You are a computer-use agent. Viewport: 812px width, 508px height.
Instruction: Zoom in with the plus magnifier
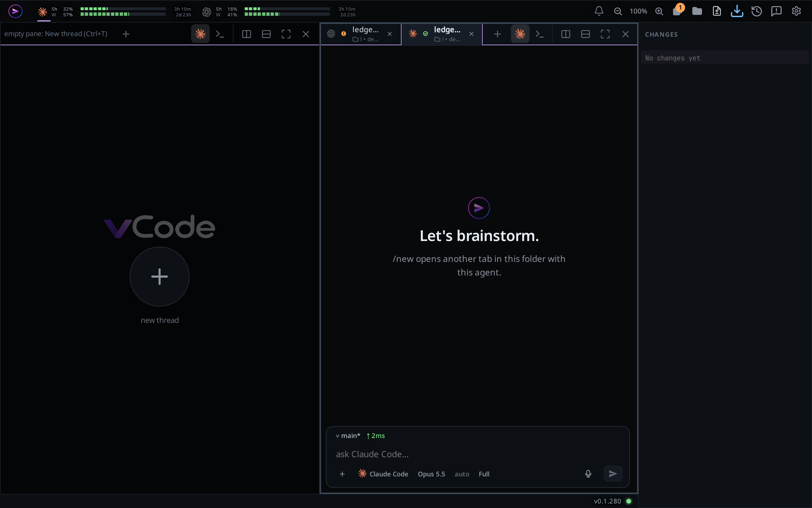[x=659, y=11]
